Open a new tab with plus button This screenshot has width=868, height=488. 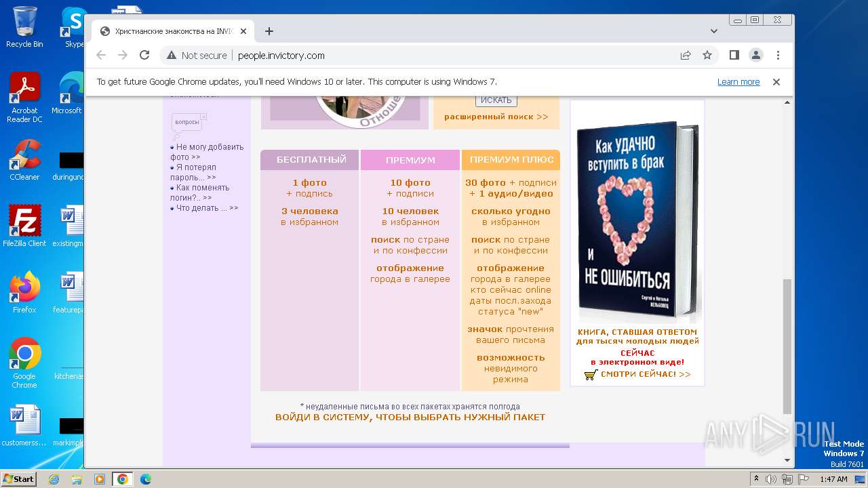pos(269,31)
